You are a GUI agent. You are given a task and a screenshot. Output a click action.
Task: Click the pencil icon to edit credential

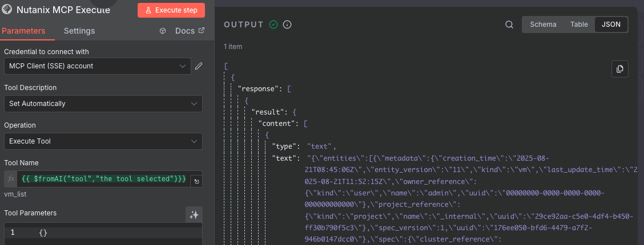click(199, 66)
